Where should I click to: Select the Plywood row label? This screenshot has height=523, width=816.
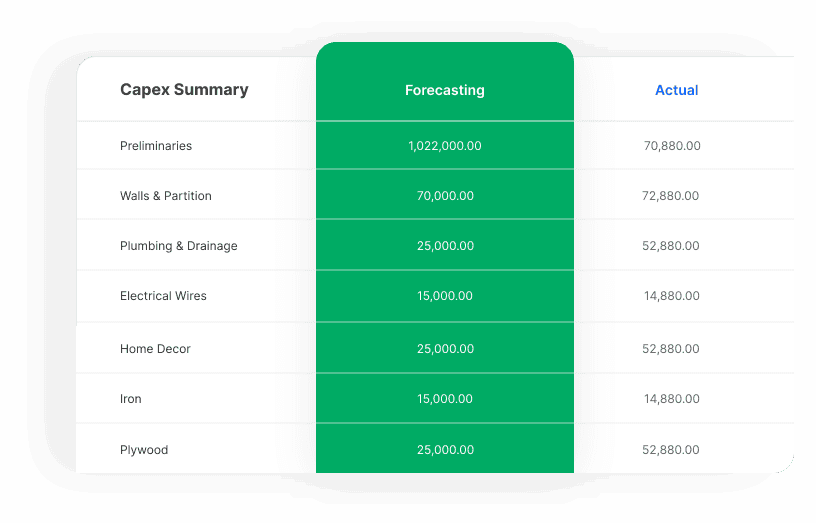(144, 450)
